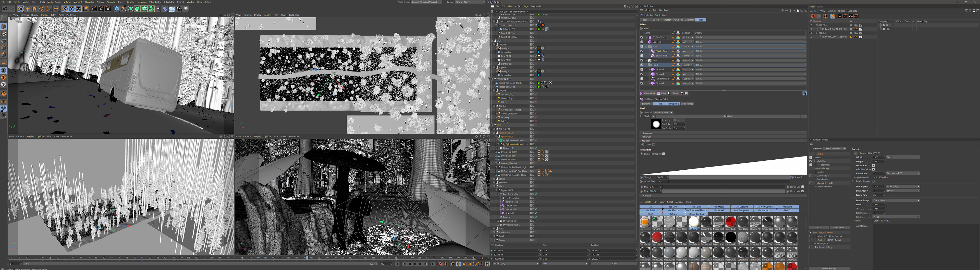Select the Live Selection tool
This screenshot has height=270, width=980.
click(20, 9)
